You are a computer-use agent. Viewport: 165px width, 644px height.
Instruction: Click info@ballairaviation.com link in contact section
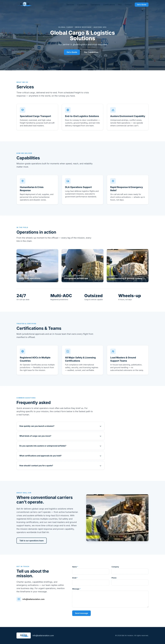pos(33,599)
